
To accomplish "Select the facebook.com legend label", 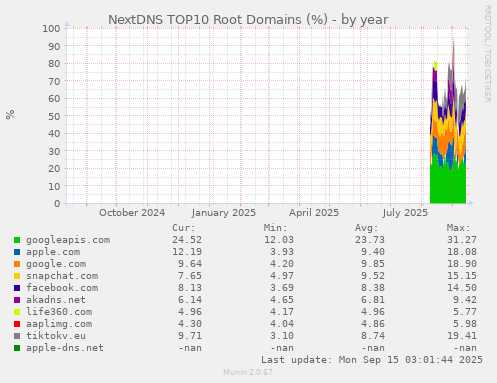I will coord(62,288).
